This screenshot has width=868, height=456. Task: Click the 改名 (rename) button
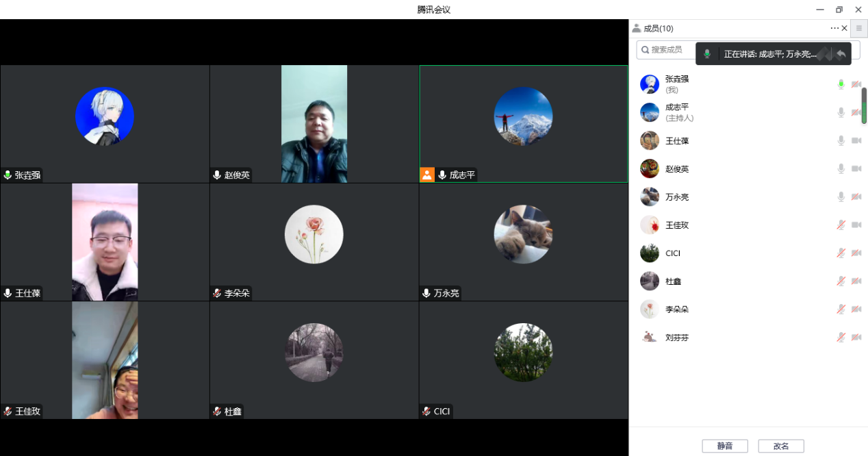point(780,446)
